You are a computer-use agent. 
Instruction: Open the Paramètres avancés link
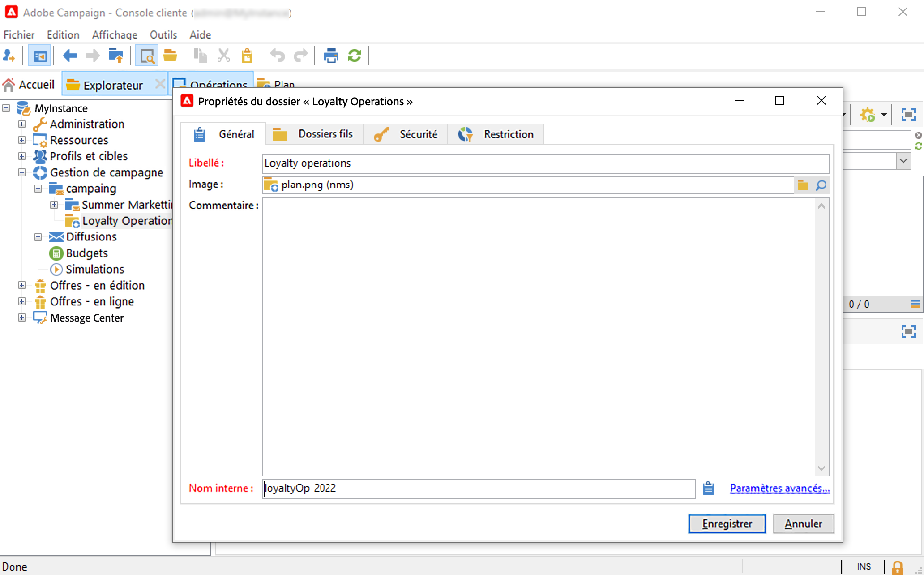(779, 488)
